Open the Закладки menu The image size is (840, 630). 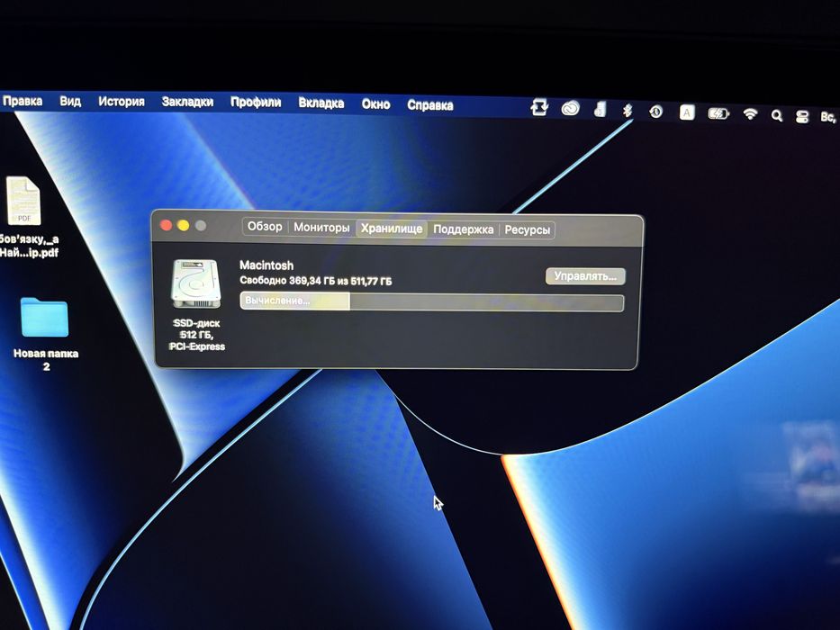click(x=187, y=102)
